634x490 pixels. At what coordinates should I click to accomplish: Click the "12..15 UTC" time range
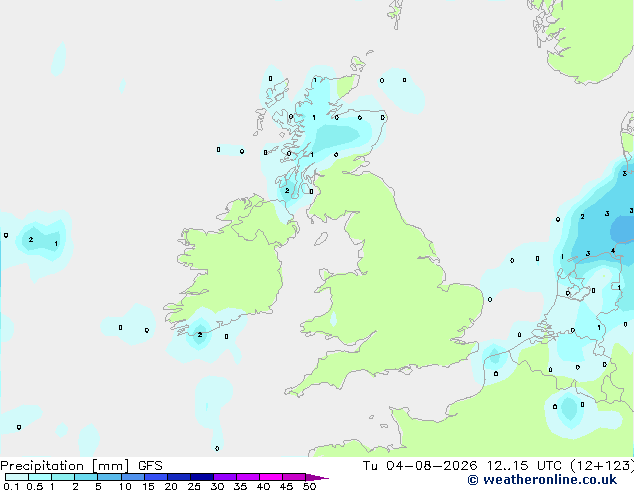524,466
